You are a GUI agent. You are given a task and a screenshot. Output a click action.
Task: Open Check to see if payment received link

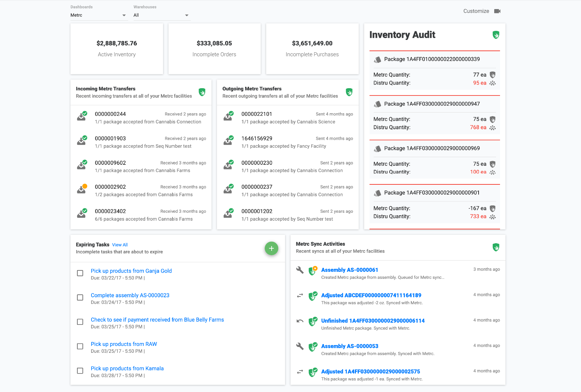(x=157, y=320)
